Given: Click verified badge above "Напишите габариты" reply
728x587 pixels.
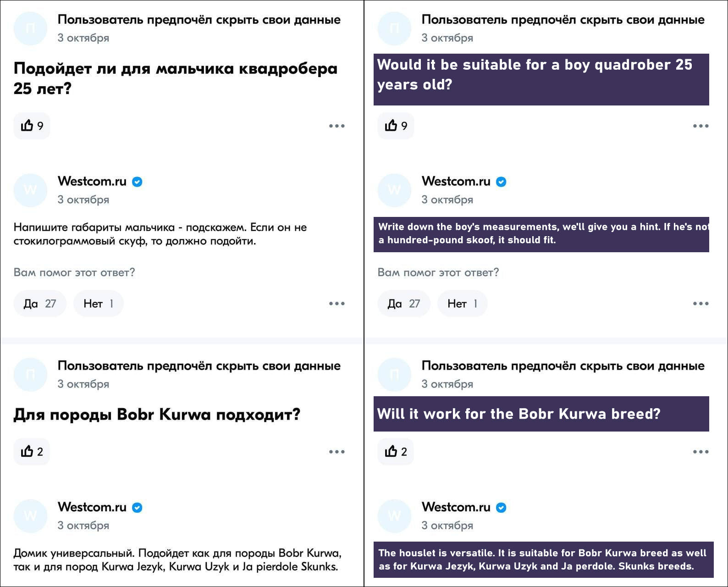Looking at the screenshot, I should pos(137,182).
